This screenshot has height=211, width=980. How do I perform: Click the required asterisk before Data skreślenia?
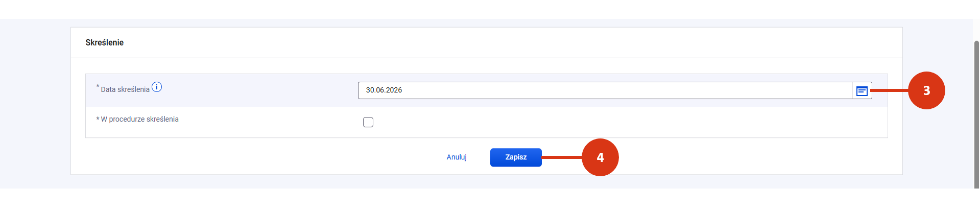[98, 87]
